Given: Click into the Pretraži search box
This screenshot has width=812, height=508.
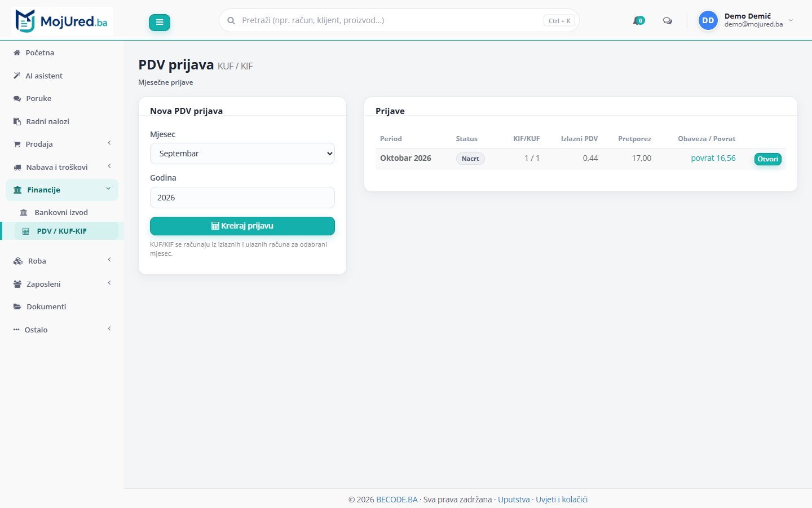Looking at the screenshot, I should 399,20.
